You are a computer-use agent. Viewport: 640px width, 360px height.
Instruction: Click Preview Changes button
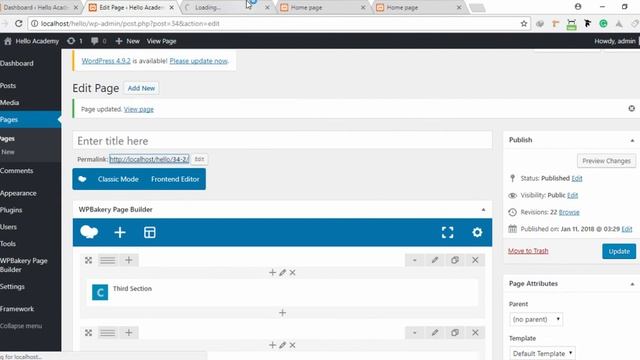[x=606, y=161]
